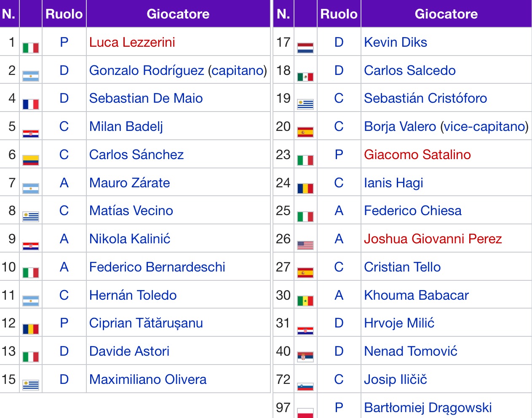
Task: Open the Federico Bernardeschi player page
Action: pyautogui.click(x=157, y=267)
